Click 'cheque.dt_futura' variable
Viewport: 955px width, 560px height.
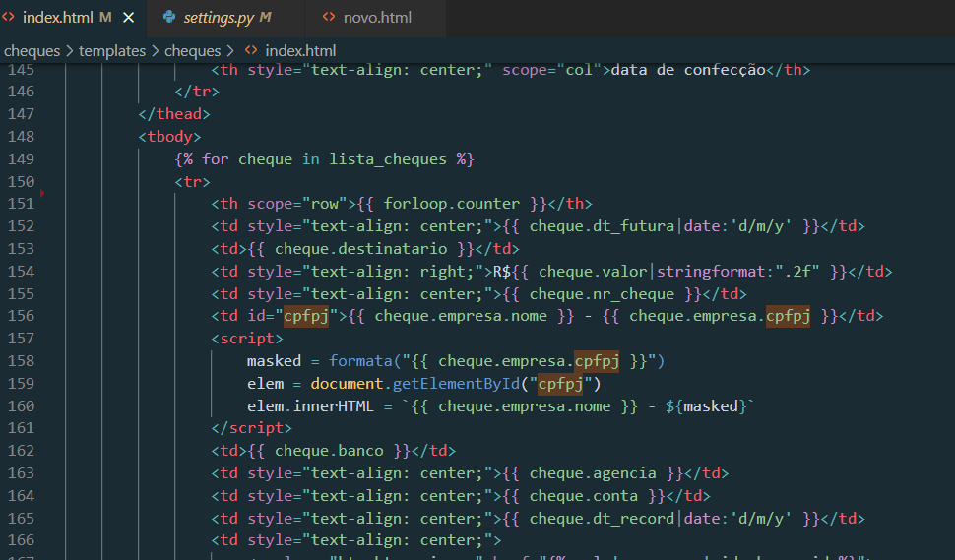point(602,226)
